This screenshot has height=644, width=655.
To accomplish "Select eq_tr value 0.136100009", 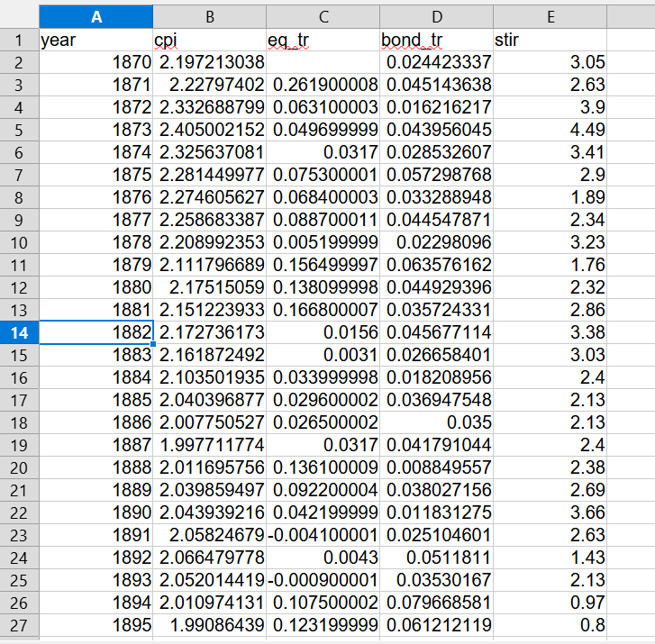I will click(323, 467).
